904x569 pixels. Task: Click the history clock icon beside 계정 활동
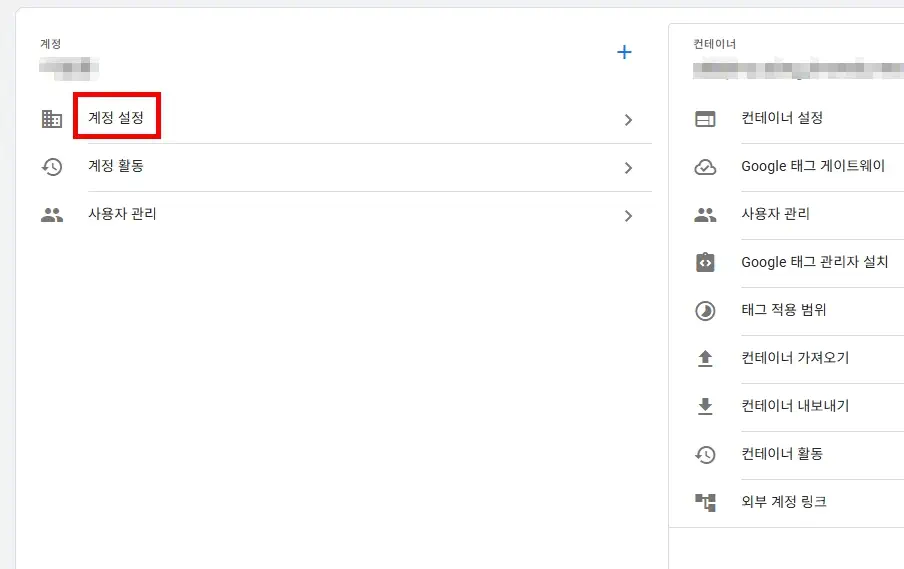[52, 167]
